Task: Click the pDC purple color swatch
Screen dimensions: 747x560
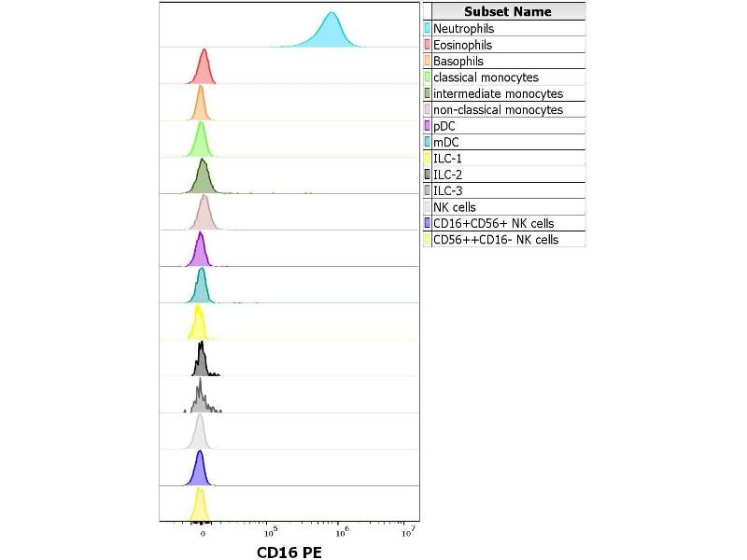Action: pos(428,126)
